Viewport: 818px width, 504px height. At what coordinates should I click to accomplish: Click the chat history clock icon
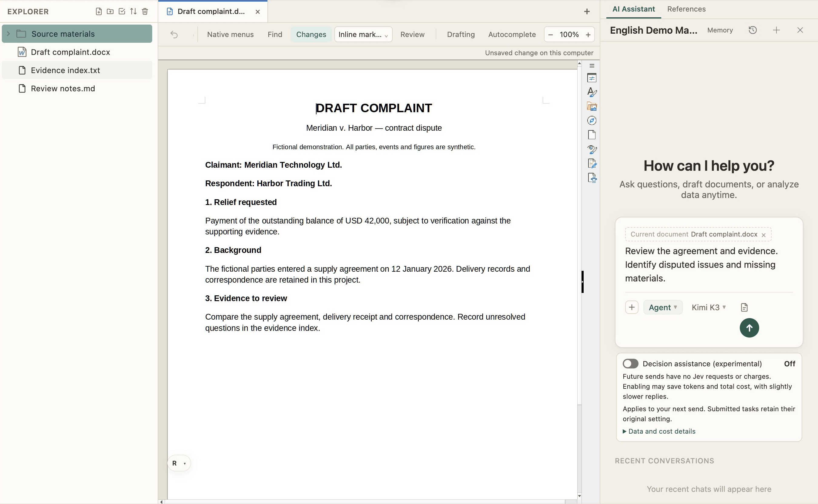(753, 30)
